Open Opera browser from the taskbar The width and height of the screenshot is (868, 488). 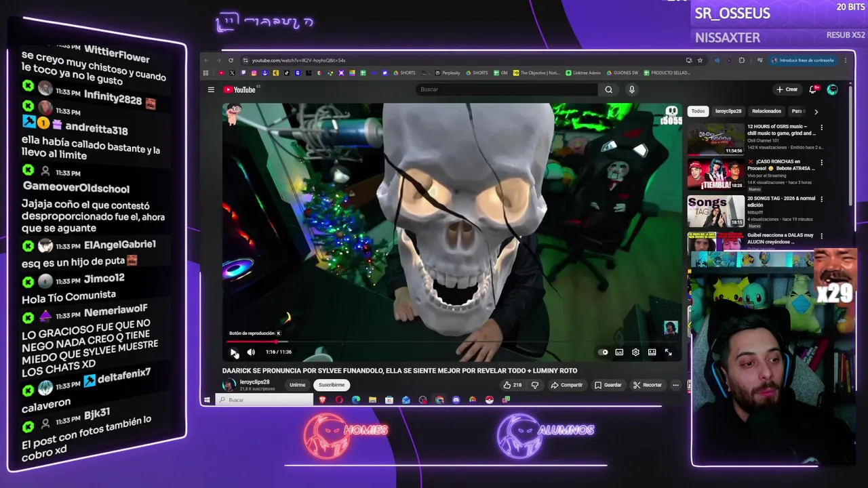click(x=339, y=400)
